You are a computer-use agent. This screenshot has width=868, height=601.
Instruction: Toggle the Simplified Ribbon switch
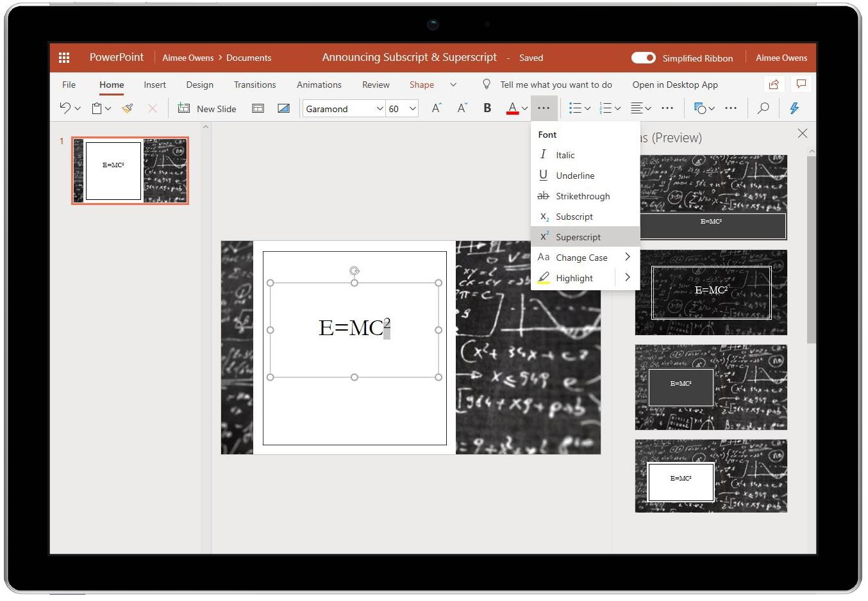pos(643,58)
